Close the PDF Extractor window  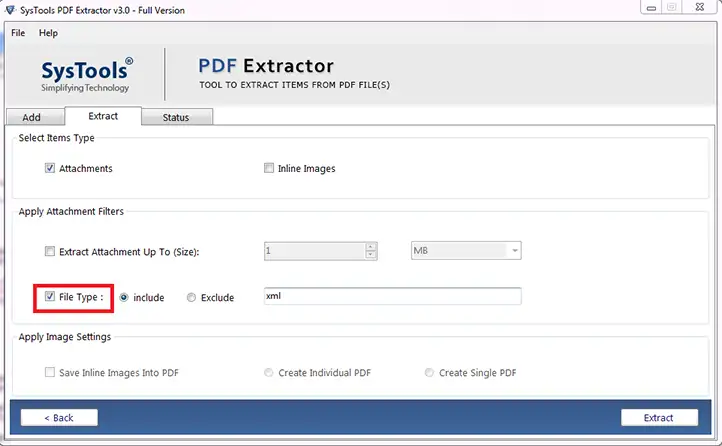[x=699, y=7]
